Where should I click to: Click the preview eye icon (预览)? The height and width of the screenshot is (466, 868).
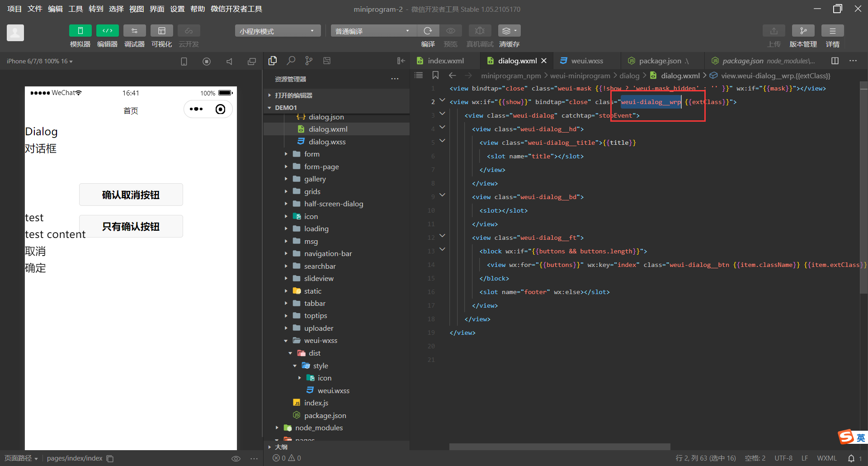click(451, 31)
